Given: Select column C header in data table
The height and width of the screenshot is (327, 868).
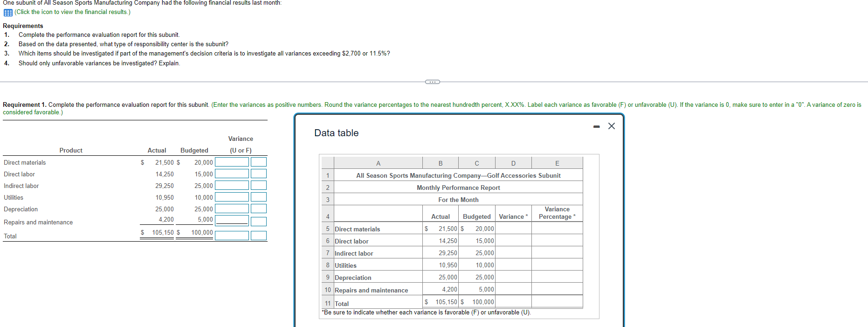Looking at the screenshot, I should point(477,163).
